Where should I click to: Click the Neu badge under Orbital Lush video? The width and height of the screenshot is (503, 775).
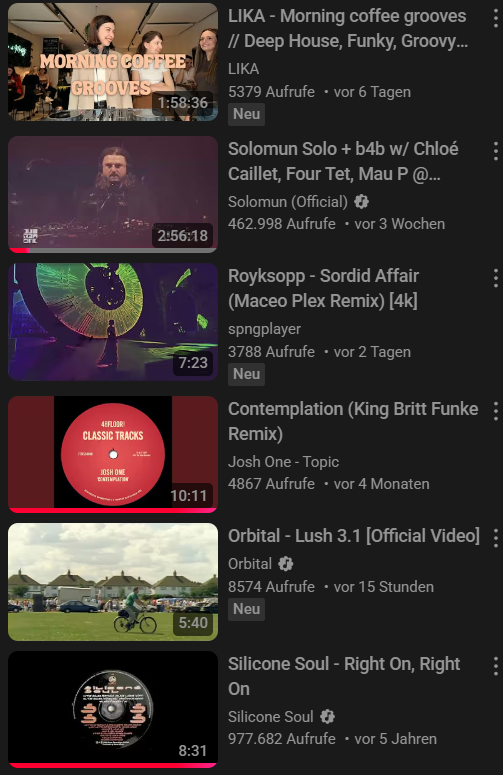(x=247, y=609)
